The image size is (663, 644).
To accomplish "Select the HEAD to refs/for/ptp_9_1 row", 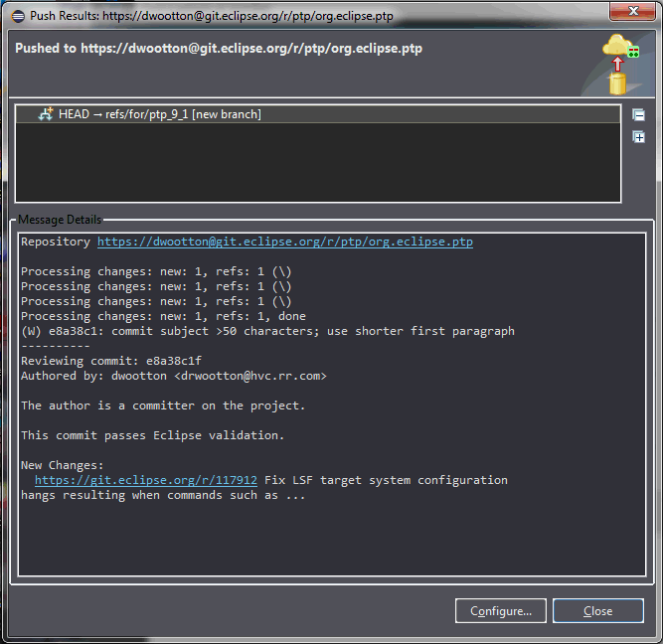I will point(318,114).
